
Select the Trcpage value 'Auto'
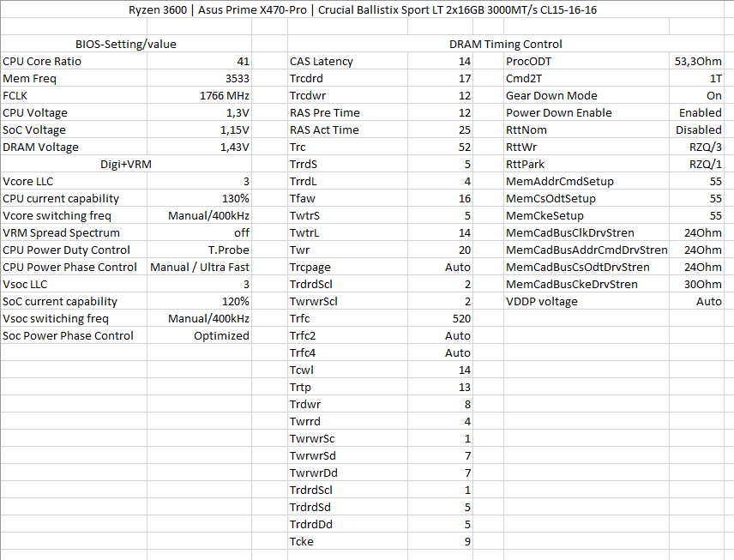(x=440, y=267)
